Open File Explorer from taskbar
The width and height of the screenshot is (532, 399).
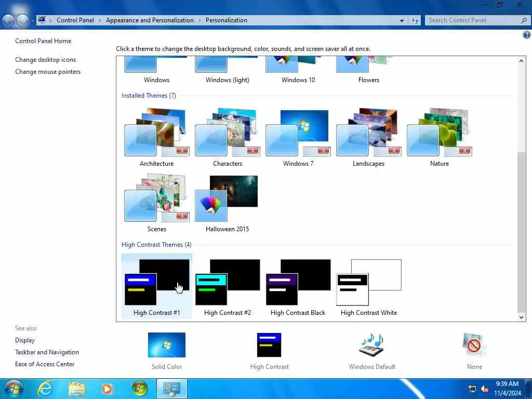(77, 389)
